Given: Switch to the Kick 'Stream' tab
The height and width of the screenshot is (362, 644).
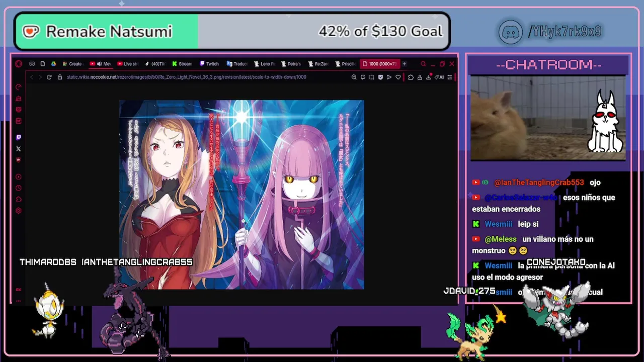Looking at the screenshot, I should pos(182,64).
